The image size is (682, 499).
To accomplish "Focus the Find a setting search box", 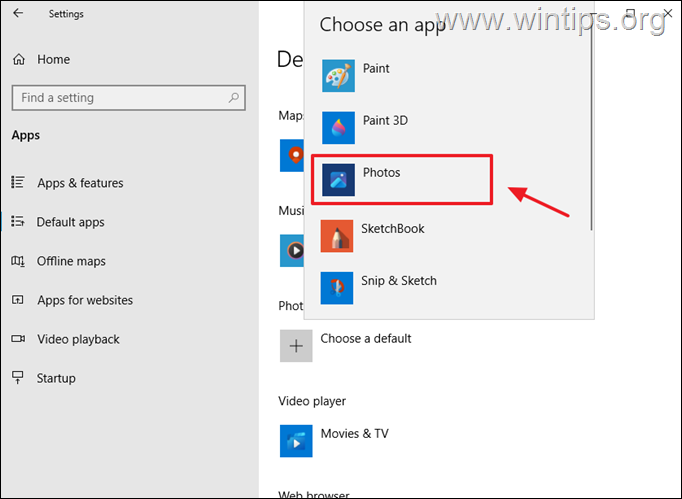I will click(x=129, y=98).
